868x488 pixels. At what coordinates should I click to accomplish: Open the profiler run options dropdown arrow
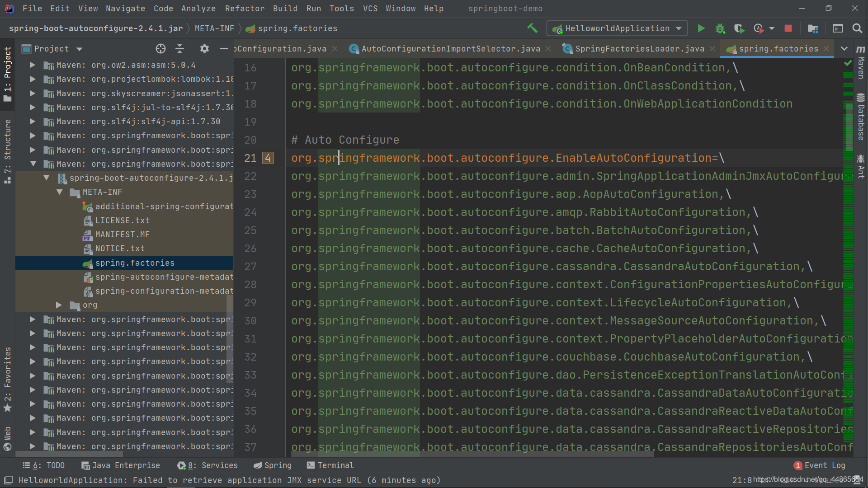click(772, 28)
